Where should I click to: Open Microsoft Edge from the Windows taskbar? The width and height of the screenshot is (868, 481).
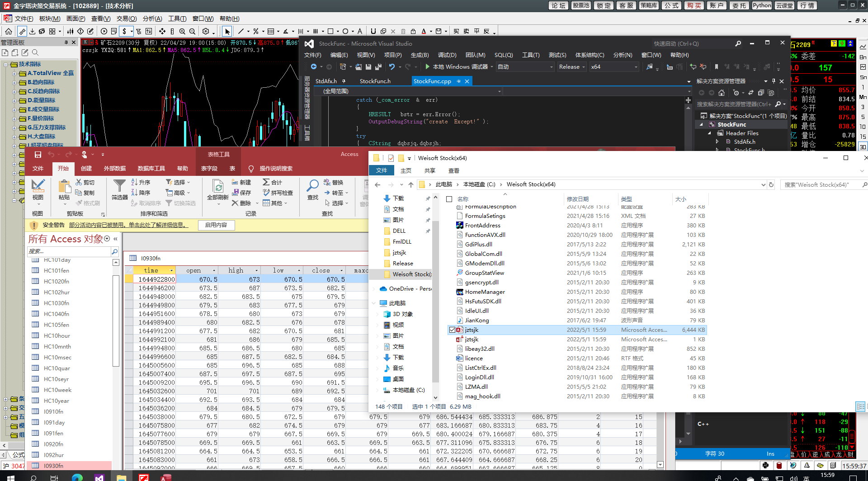click(77, 477)
